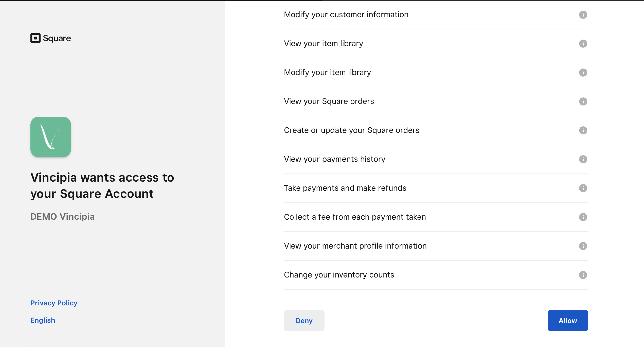
Task: Click the Take payments and make refunds permission text
Action: click(x=345, y=188)
